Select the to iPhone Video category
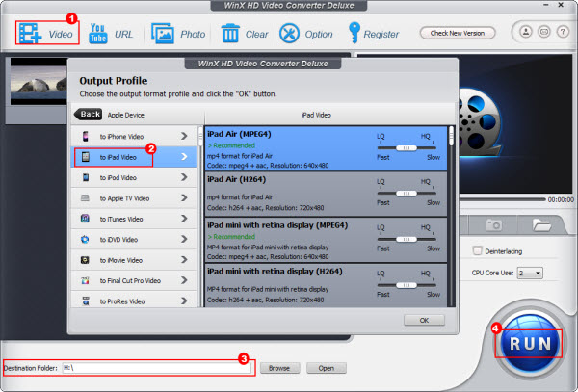The image size is (578, 392). 135,135
